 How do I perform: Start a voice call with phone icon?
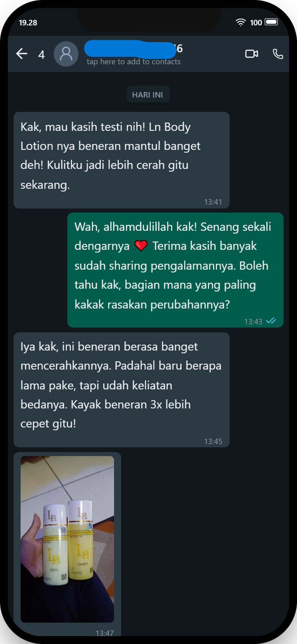point(278,54)
